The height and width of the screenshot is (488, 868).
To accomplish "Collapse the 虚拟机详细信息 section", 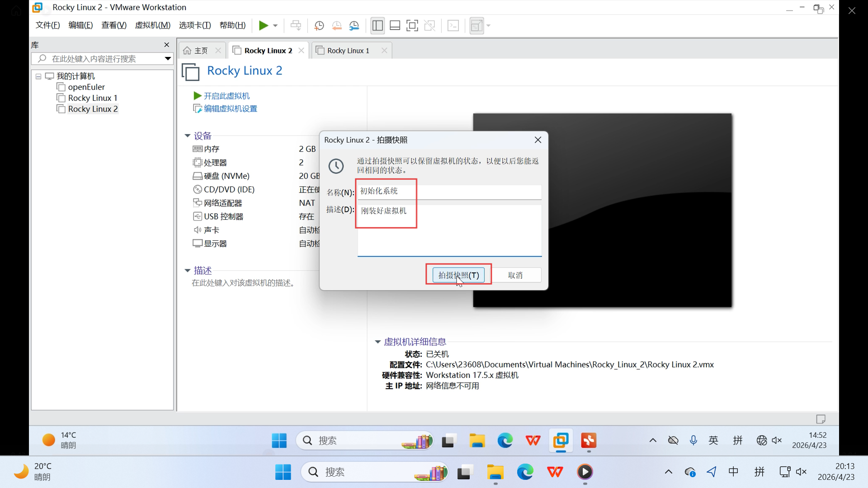I will (377, 342).
